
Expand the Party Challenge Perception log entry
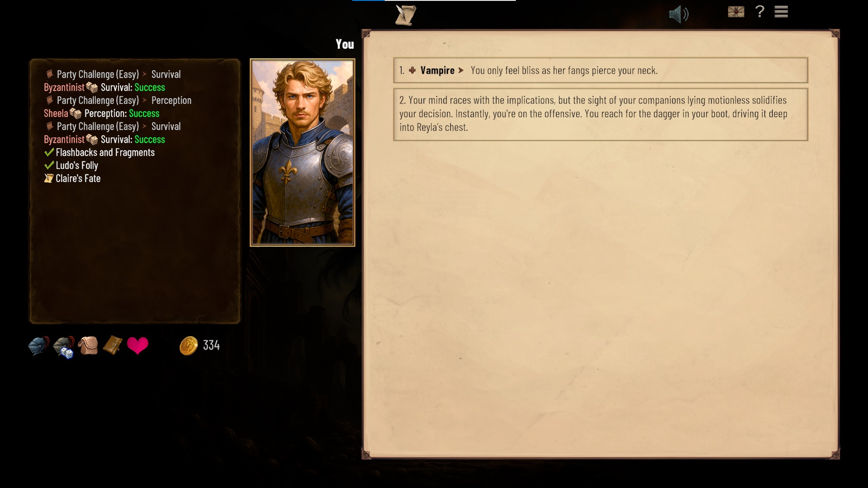[118, 100]
